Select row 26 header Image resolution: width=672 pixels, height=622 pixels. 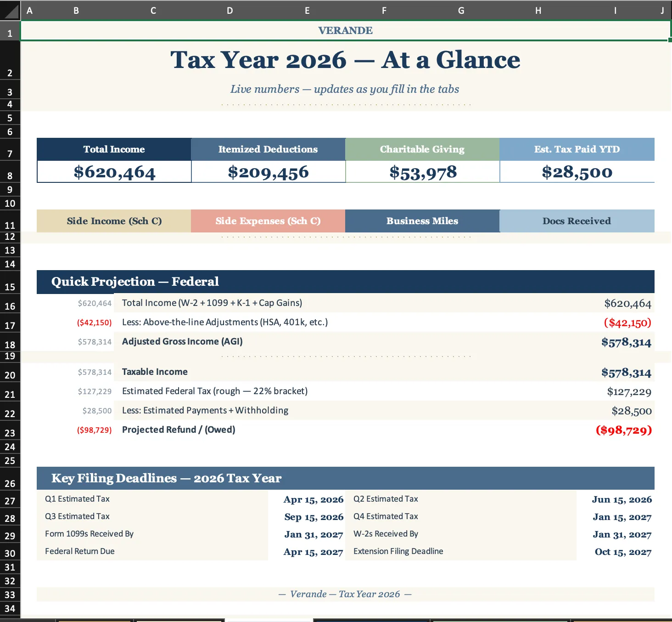click(x=10, y=479)
